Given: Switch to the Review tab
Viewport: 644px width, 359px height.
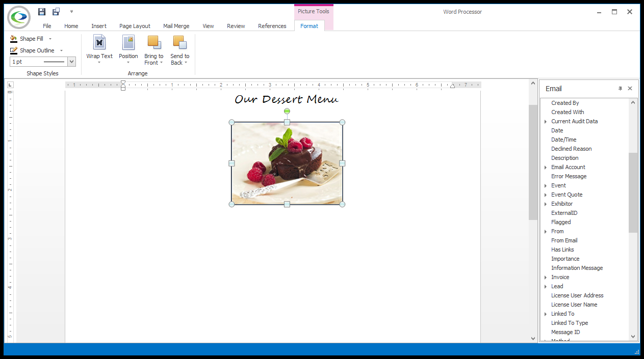Looking at the screenshot, I should (236, 26).
